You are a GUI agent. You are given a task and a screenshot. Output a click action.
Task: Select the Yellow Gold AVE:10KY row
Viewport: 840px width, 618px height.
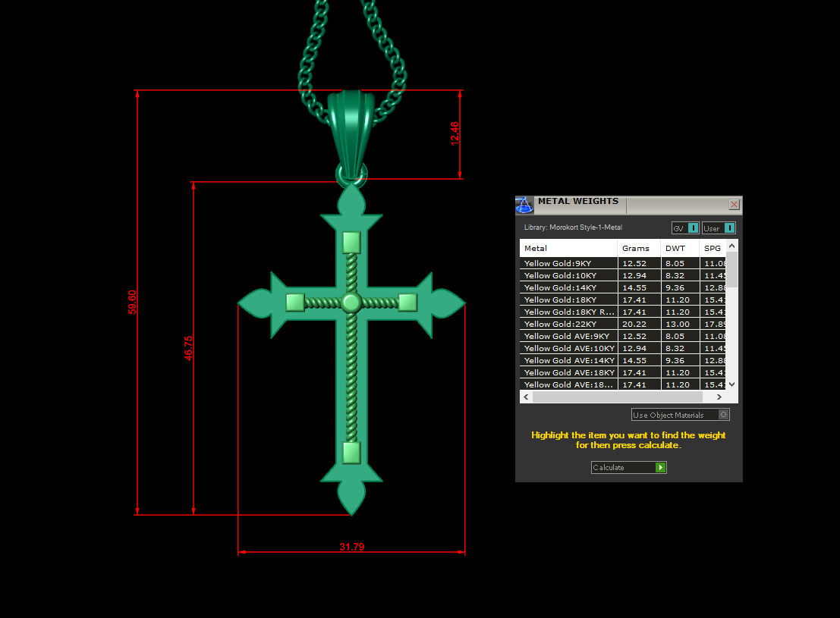622,348
